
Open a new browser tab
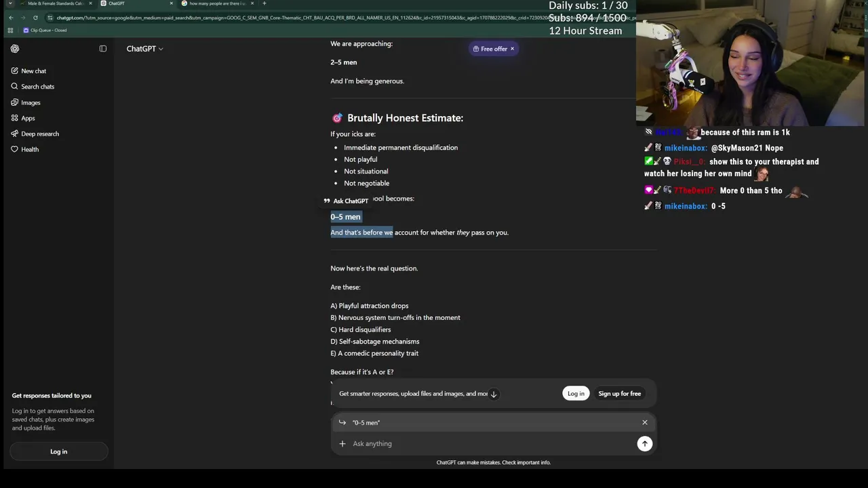pos(264,3)
